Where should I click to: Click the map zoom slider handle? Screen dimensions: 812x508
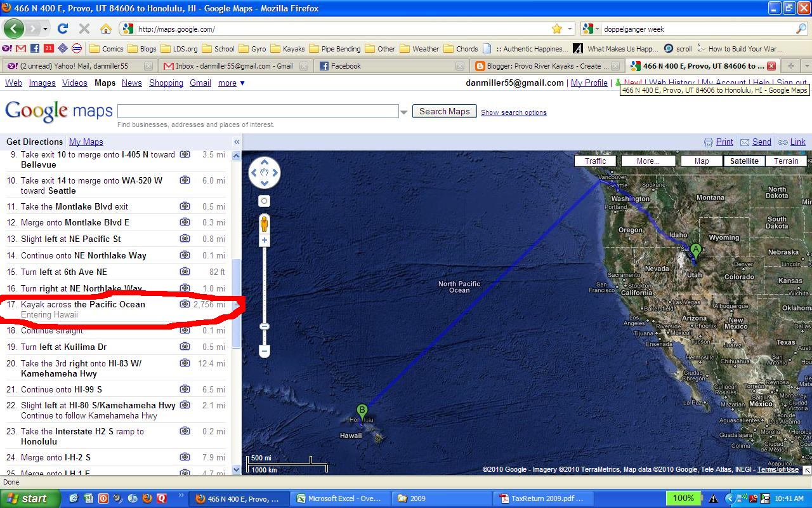coord(265,326)
